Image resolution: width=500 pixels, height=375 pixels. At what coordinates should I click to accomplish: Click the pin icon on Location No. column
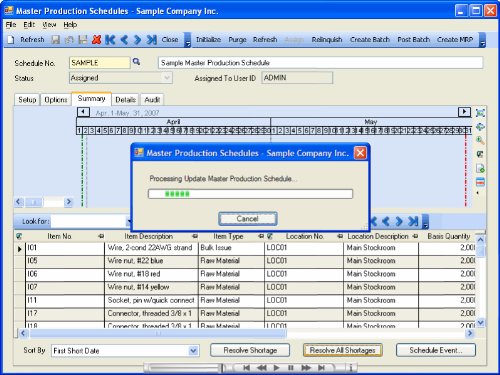(x=340, y=236)
